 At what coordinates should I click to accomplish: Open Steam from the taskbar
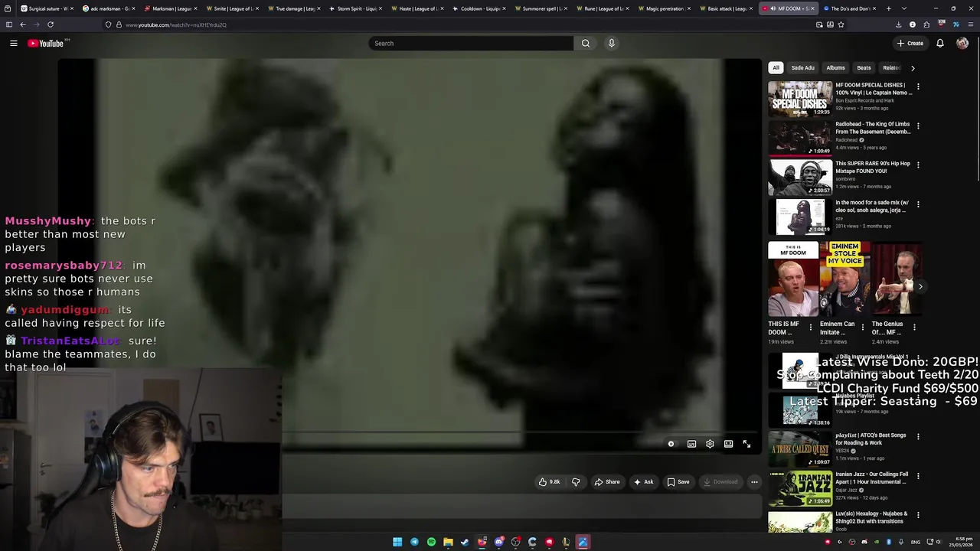coord(465,543)
